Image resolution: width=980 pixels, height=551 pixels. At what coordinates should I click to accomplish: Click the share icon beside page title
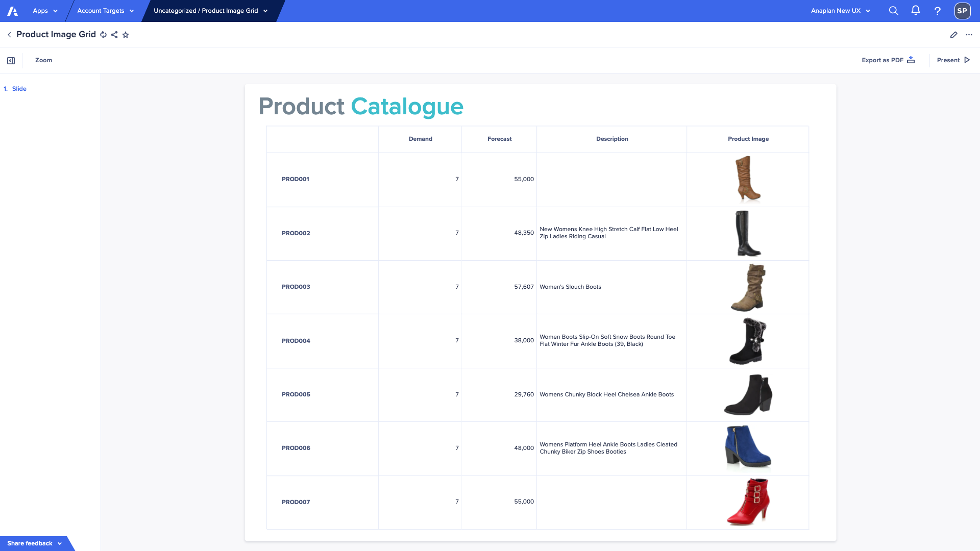[114, 35]
